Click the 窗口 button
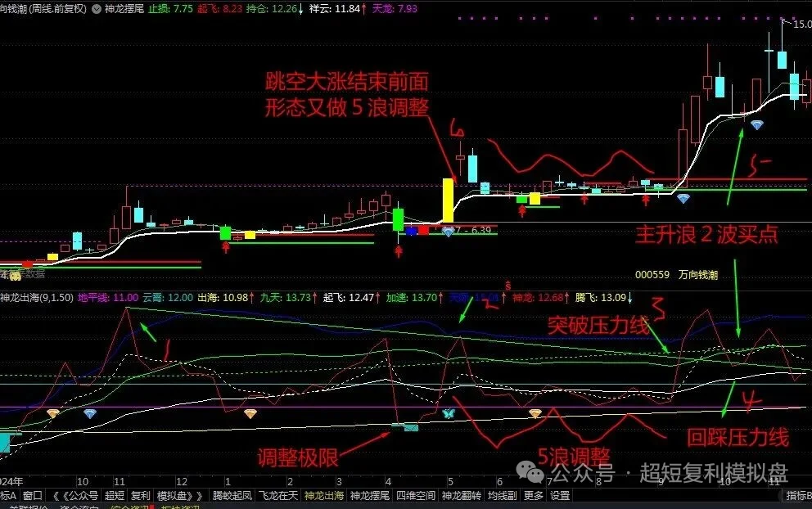Screen dimensions: 812x509 (x=32, y=496)
